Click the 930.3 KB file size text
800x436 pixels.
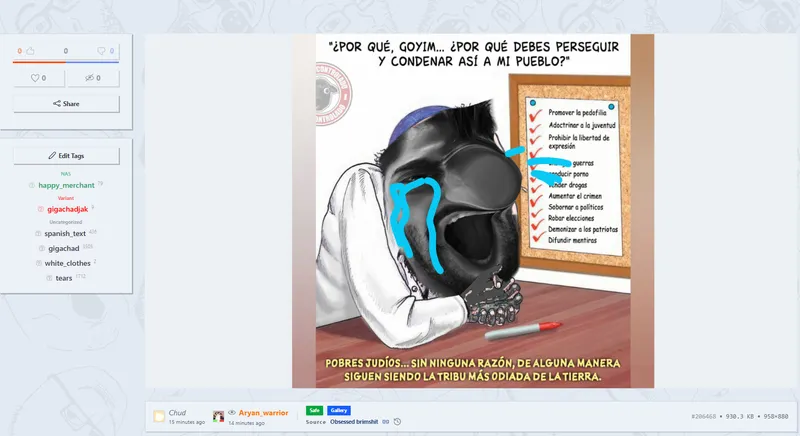tap(740, 417)
